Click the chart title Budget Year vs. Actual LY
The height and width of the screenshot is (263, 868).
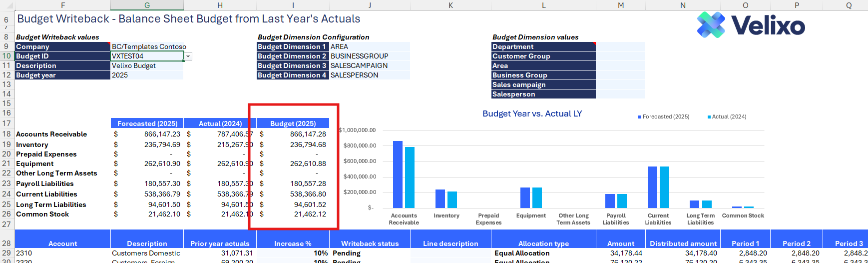click(532, 113)
